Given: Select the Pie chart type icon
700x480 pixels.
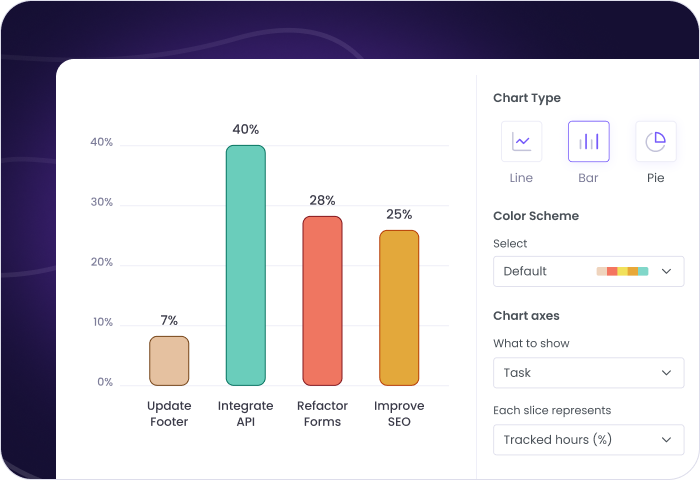Looking at the screenshot, I should click(x=655, y=141).
